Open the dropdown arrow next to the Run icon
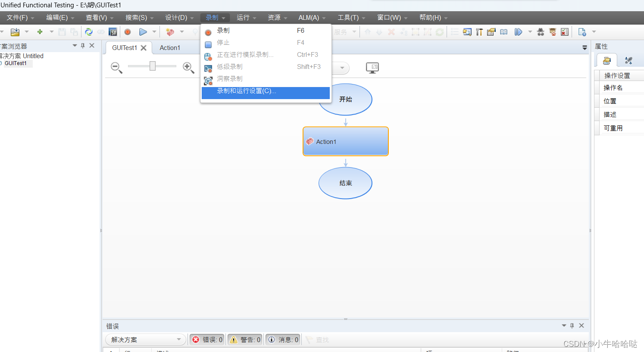The image size is (644, 352). pos(154,31)
